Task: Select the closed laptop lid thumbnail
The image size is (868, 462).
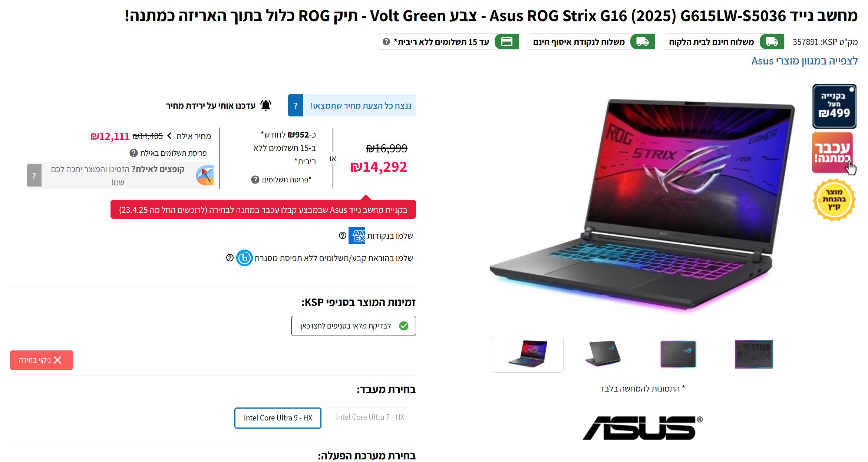Action: coord(678,354)
